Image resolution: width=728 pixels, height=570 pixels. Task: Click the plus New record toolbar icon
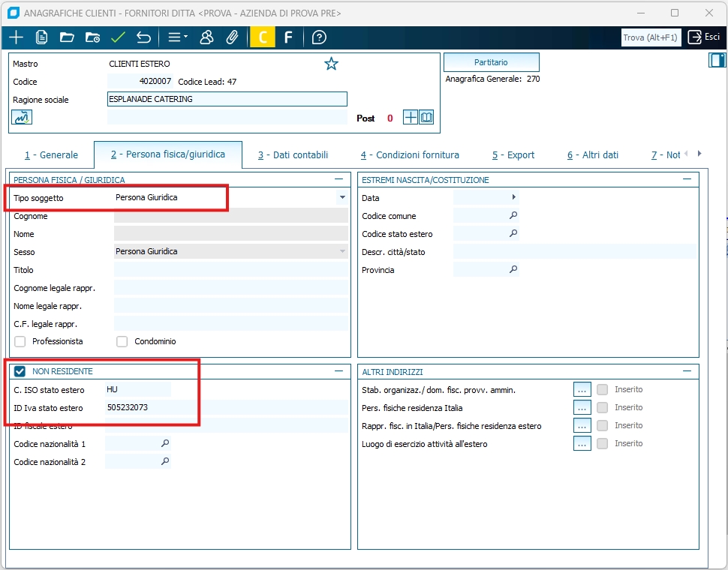click(x=16, y=37)
